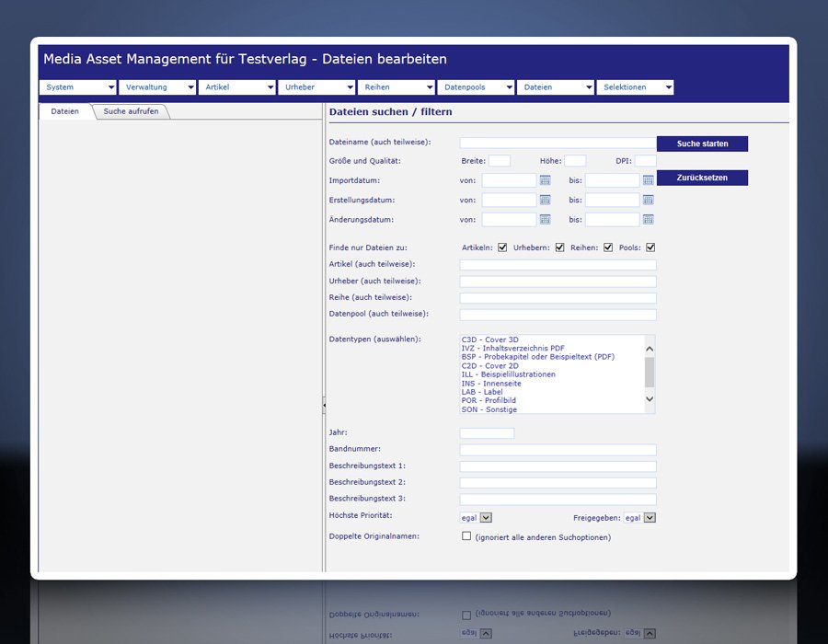
Task: Focus the Reihe (auch teilweise) field
Action: pyautogui.click(x=558, y=298)
